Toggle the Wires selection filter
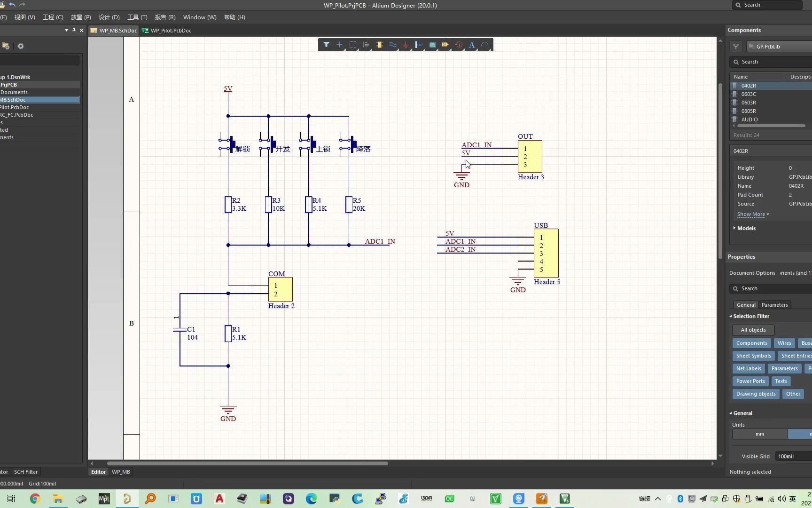 [x=784, y=343]
